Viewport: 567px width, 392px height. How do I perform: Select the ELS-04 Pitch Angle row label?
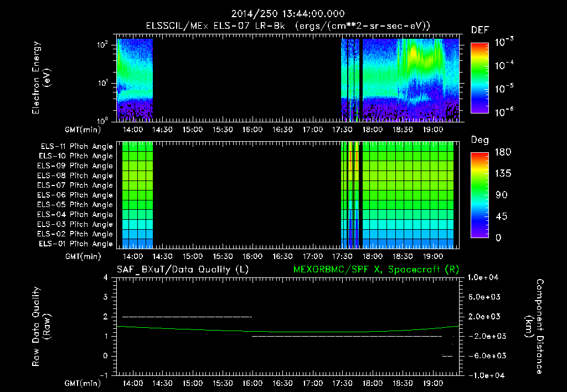75,214
